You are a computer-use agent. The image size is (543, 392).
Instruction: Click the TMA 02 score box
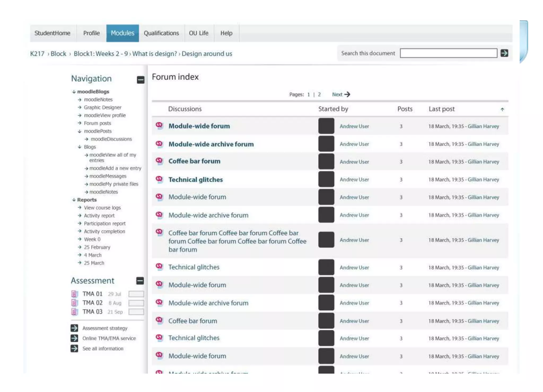tap(136, 303)
